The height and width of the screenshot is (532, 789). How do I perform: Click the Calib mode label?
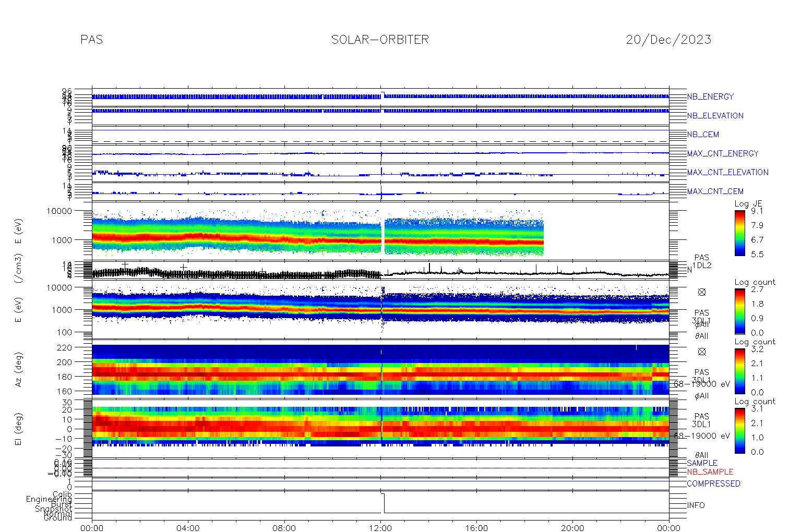click(62, 494)
